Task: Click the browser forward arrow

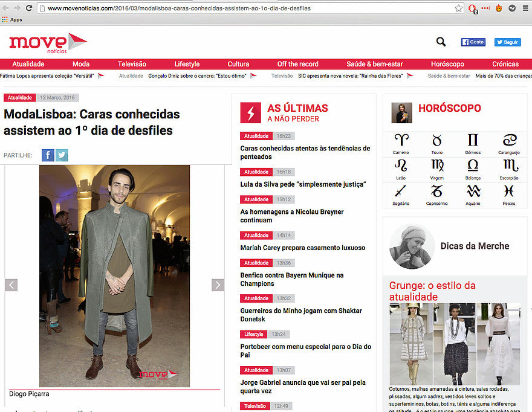Action: (18, 8)
